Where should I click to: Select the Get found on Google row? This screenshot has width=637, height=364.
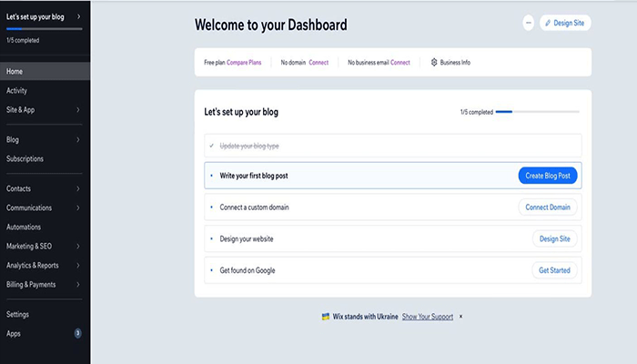(x=393, y=270)
